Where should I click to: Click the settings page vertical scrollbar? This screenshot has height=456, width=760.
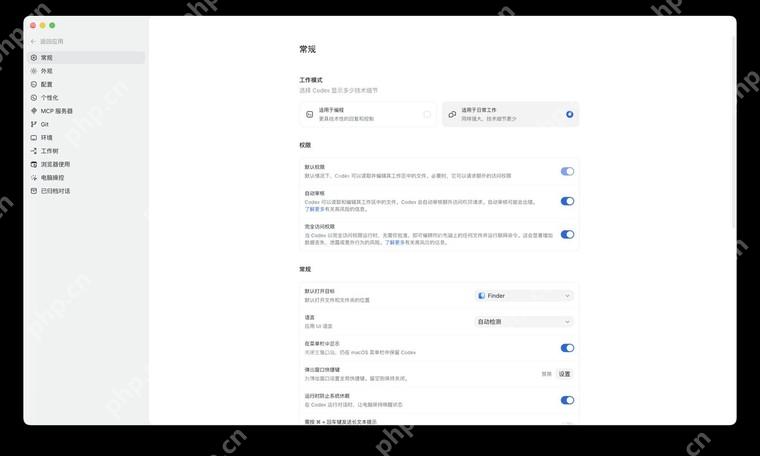[734, 131]
